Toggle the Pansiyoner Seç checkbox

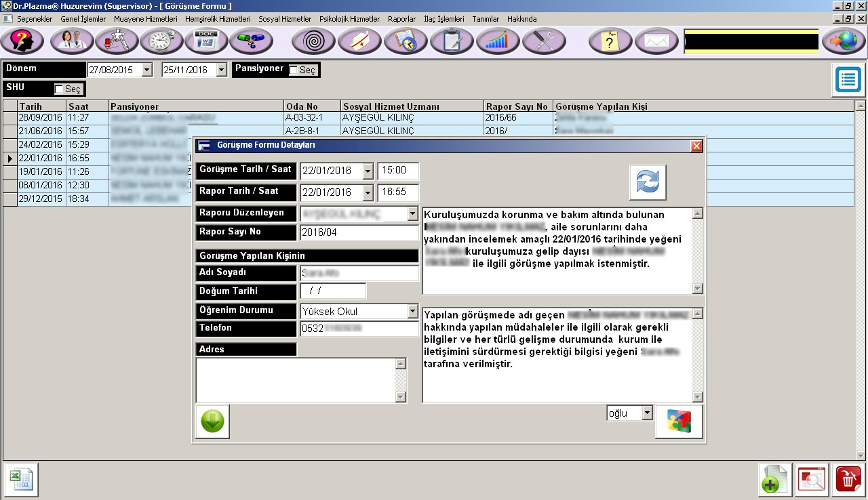[294, 70]
